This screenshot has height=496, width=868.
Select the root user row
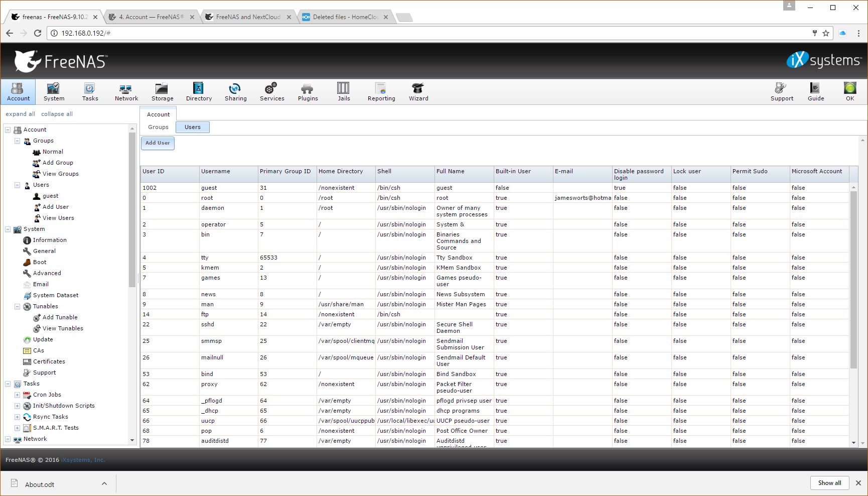(x=495, y=198)
